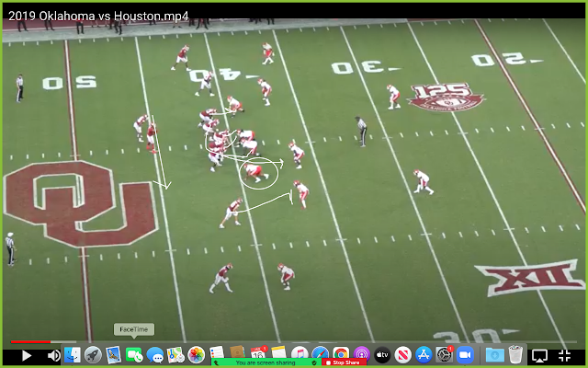Screen dimensions: 588x368
Task: Open AirPlay screen mirroring options
Action: (x=539, y=355)
